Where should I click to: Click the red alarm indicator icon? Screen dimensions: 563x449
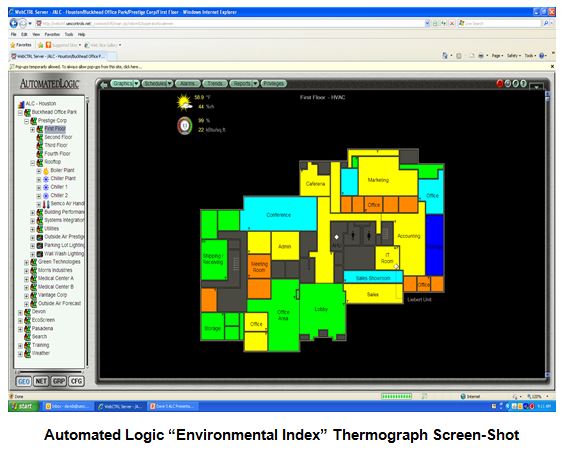click(499, 84)
